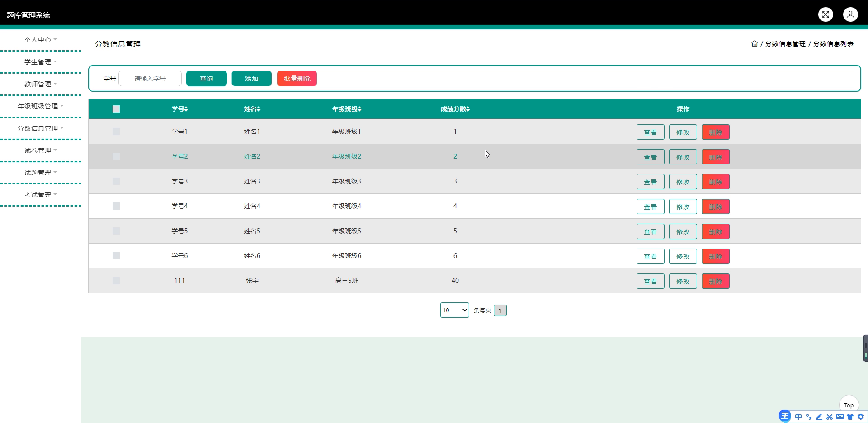
Task: Click the home icon in breadcrumb
Action: tap(755, 44)
